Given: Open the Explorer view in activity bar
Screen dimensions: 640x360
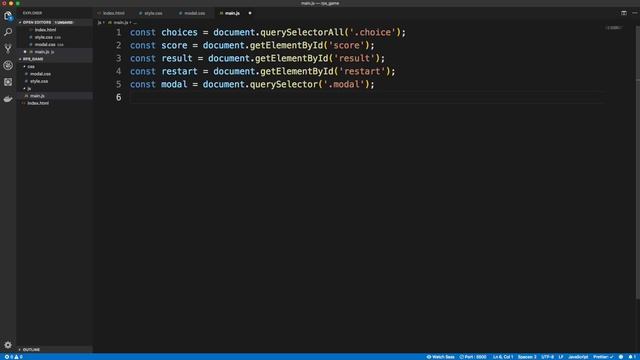Looking at the screenshot, I should (x=8, y=16).
